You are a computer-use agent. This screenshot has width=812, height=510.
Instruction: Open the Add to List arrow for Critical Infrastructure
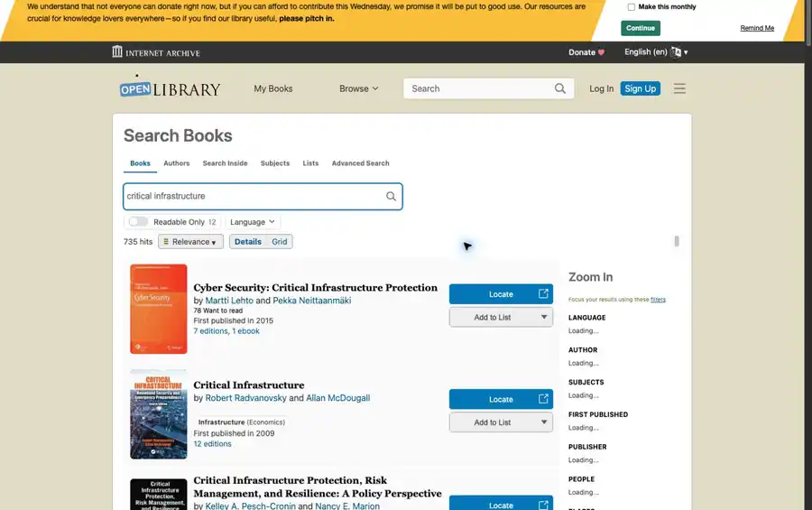(x=544, y=422)
